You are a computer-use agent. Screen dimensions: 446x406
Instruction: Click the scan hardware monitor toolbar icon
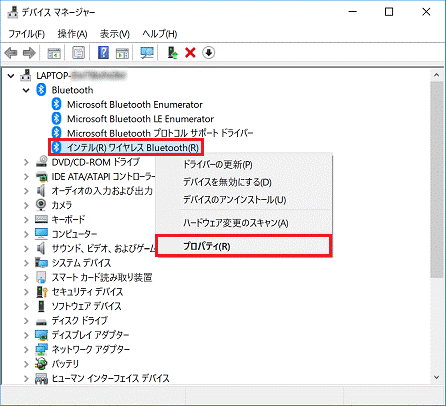147,53
